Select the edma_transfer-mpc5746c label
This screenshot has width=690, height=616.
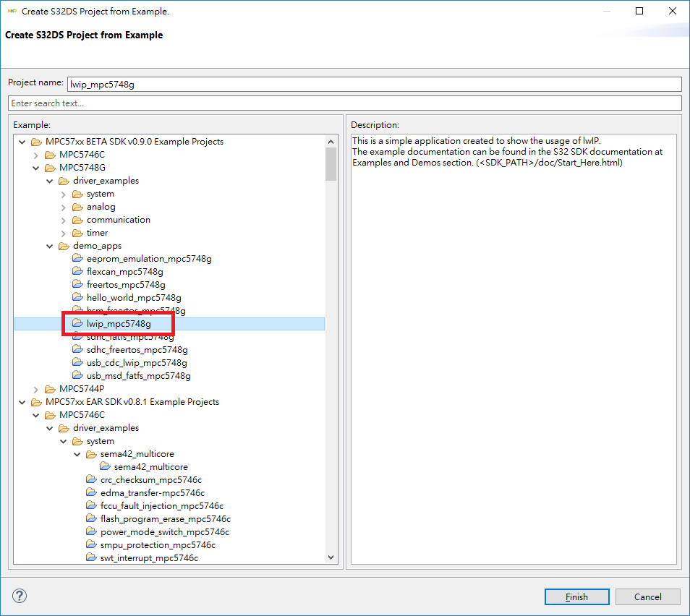pos(153,493)
